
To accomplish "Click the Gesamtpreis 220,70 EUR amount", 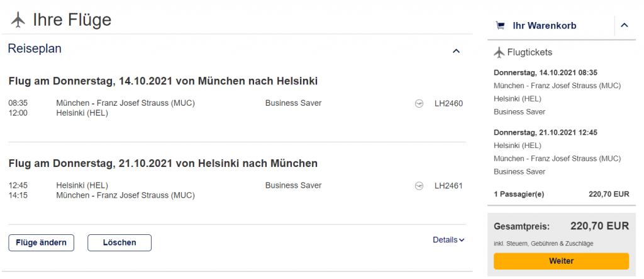I will pyautogui.click(x=599, y=226).
